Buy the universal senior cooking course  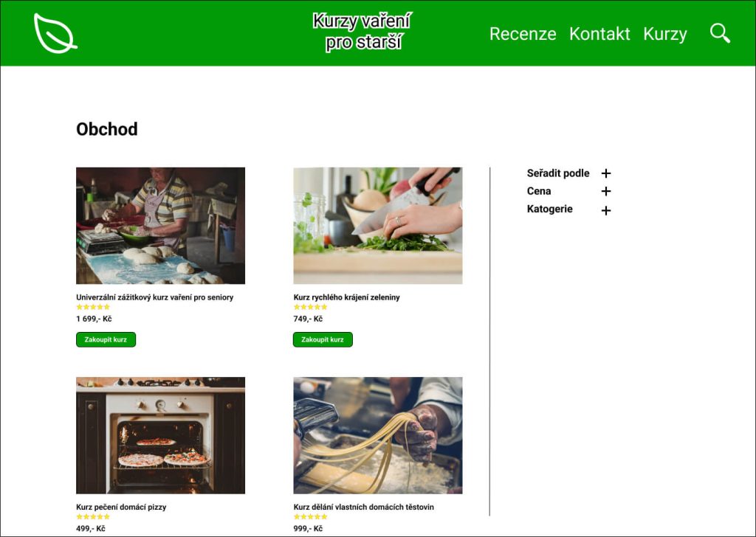106,339
